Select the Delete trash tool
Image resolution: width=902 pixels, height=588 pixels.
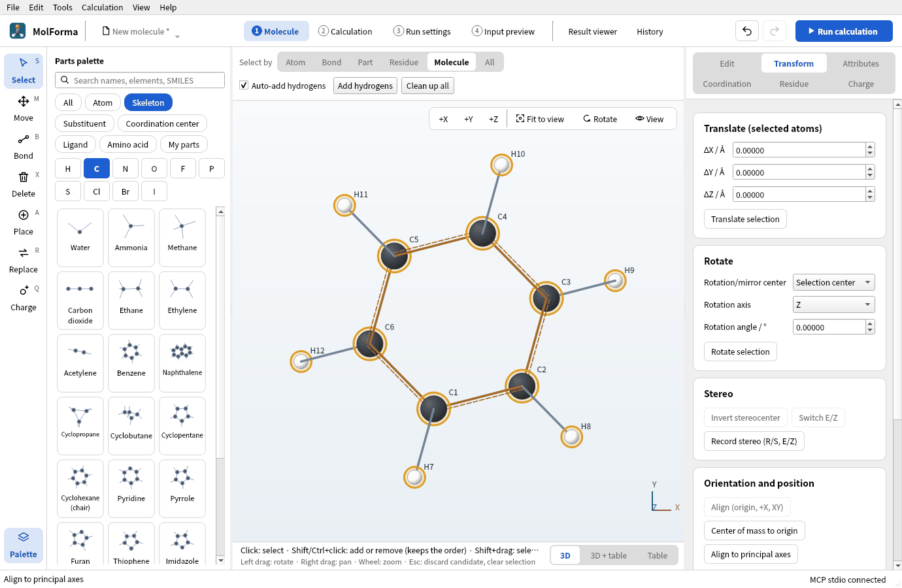click(x=24, y=184)
